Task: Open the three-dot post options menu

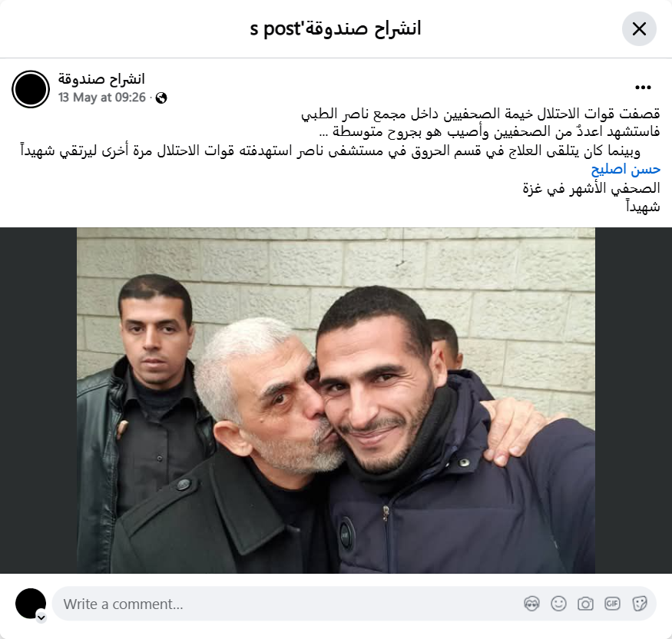Action: point(643,88)
